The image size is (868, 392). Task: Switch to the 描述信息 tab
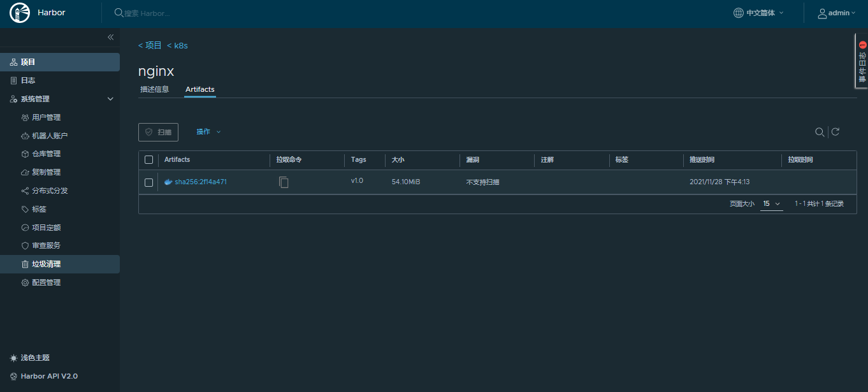point(155,89)
